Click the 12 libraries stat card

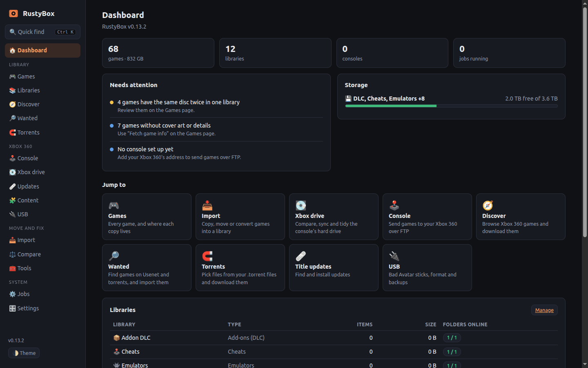point(275,53)
